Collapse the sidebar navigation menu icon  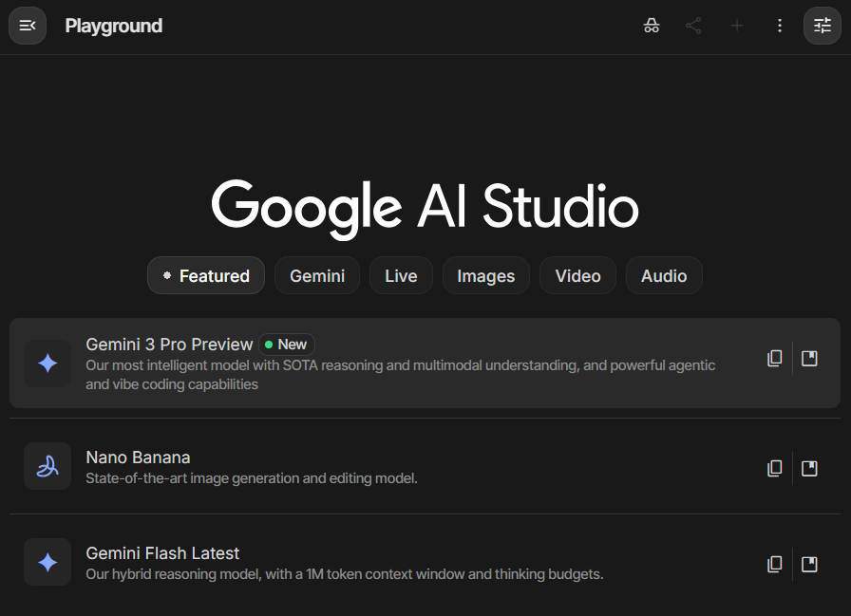28,26
